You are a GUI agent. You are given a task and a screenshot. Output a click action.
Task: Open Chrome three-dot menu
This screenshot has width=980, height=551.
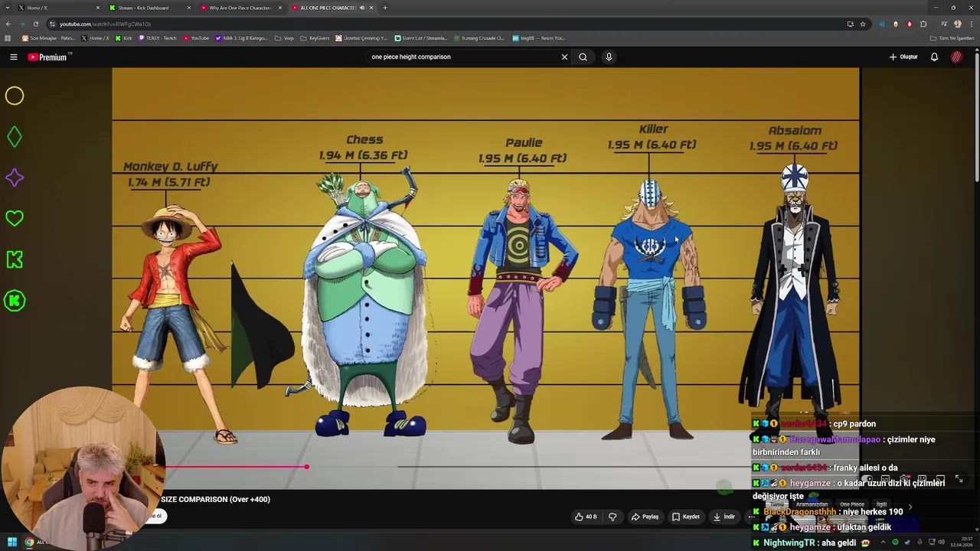point(972,24)
